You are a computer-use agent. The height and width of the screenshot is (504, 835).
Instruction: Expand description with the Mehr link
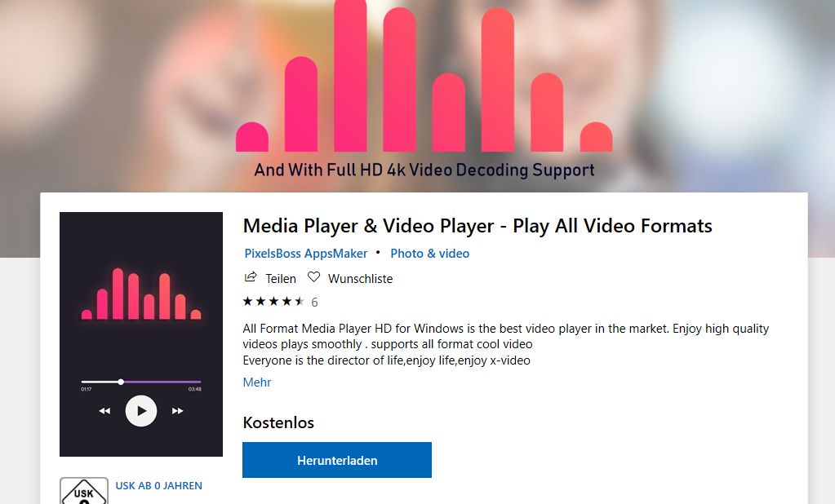(x=256, y=382)
